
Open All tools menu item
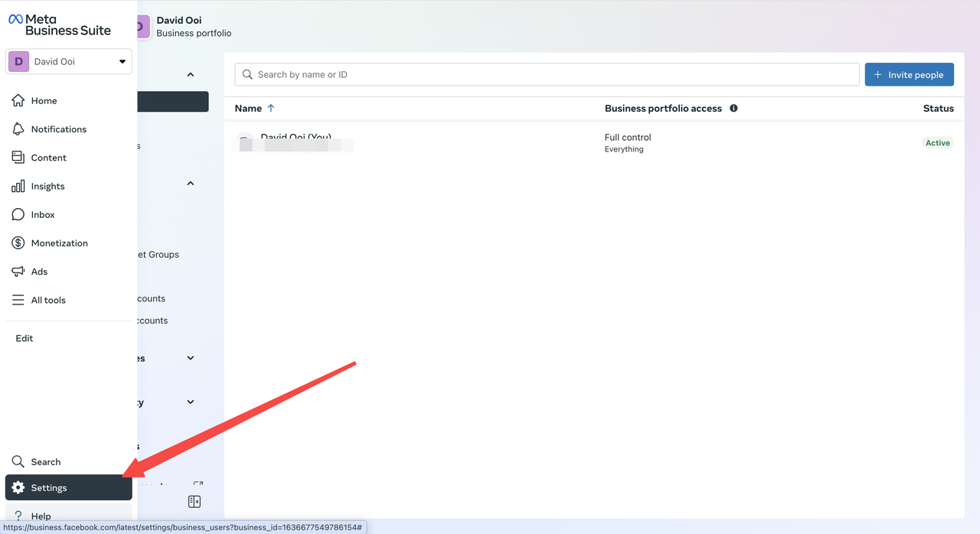48,301
